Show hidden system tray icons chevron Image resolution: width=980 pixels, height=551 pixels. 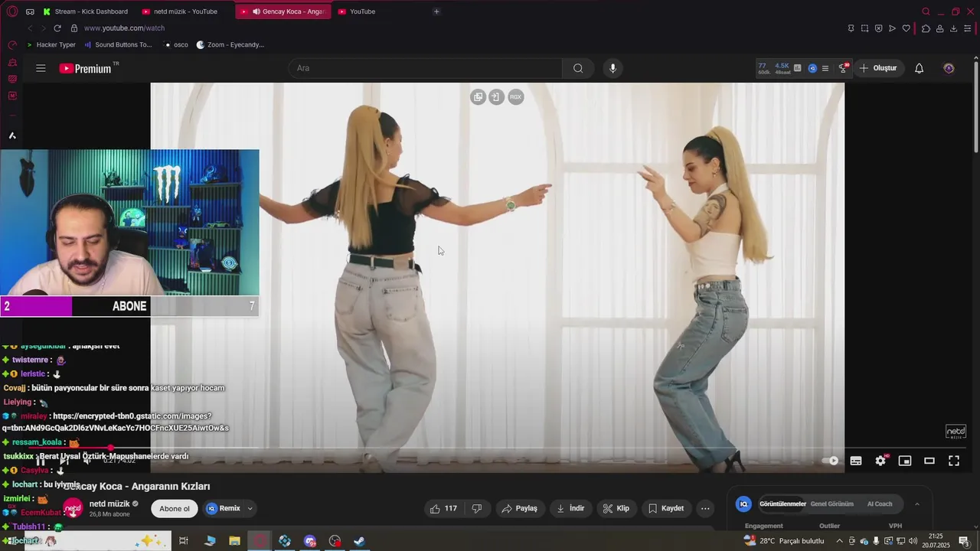[x=839, y=541]
